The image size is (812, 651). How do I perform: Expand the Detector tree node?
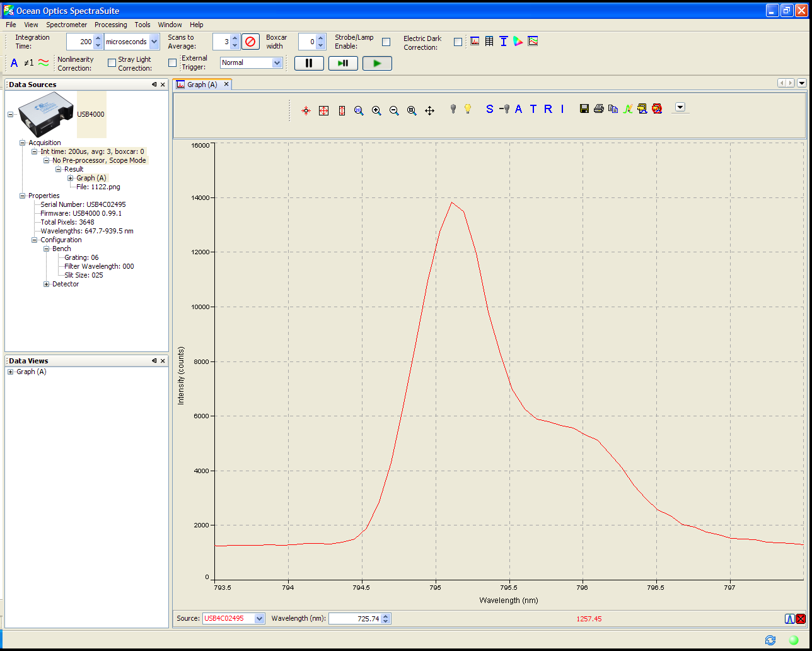click(47, 284)
